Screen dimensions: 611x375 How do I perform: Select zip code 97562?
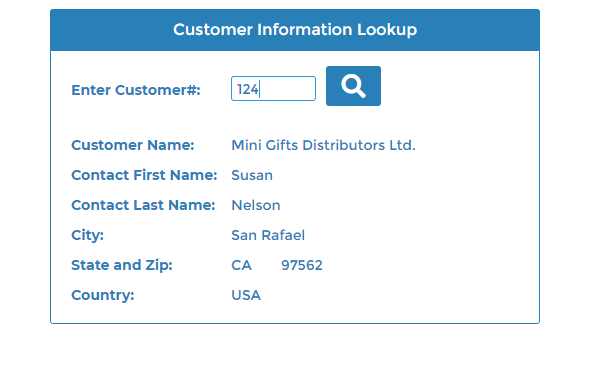pyautogui.click(x=302, y=265)
